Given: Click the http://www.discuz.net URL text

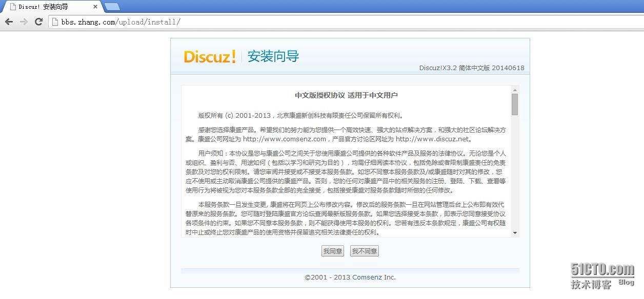Looking at the screenshot, I should tap(432, 139).
